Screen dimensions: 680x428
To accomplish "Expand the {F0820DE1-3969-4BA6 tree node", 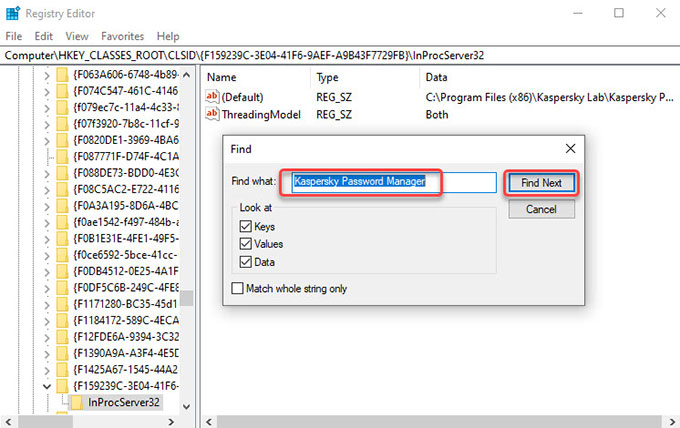I will 47,141.
